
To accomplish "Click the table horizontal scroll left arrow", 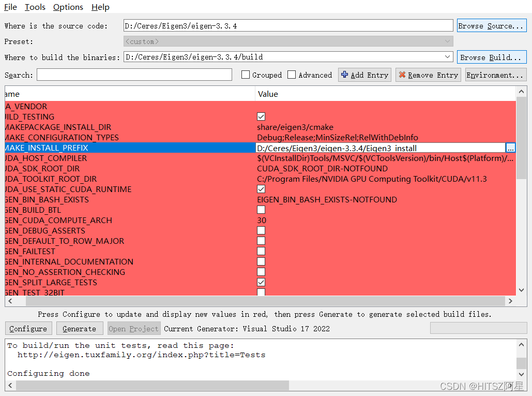I will [10, 301].
